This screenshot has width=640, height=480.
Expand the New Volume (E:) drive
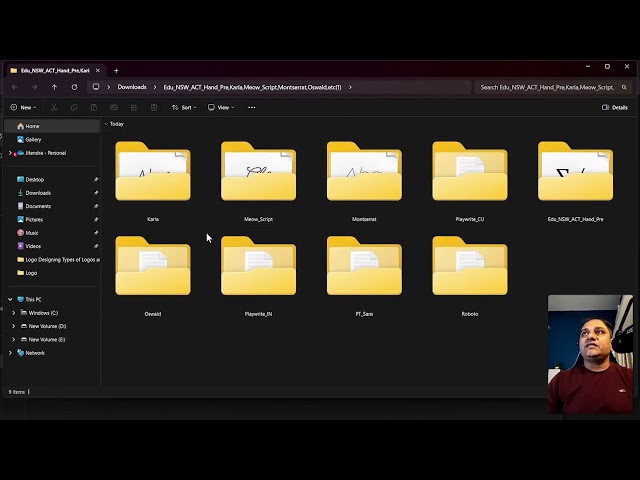(x=13, y=340)
